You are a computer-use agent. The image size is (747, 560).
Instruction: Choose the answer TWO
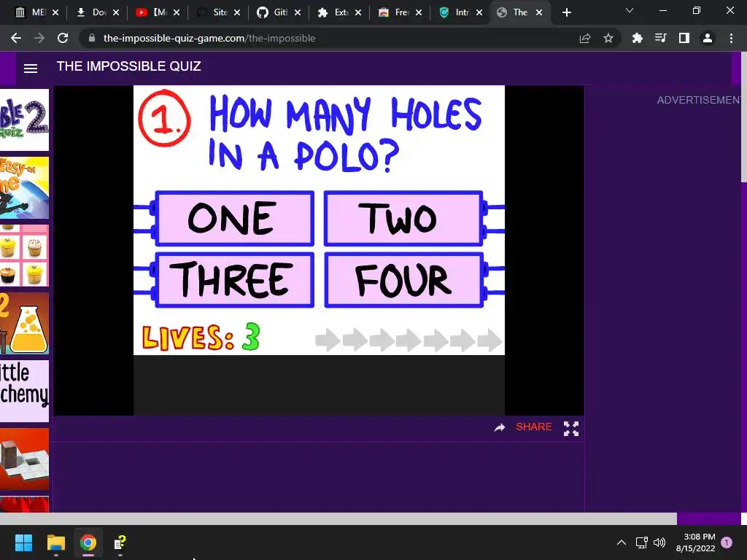403,219
